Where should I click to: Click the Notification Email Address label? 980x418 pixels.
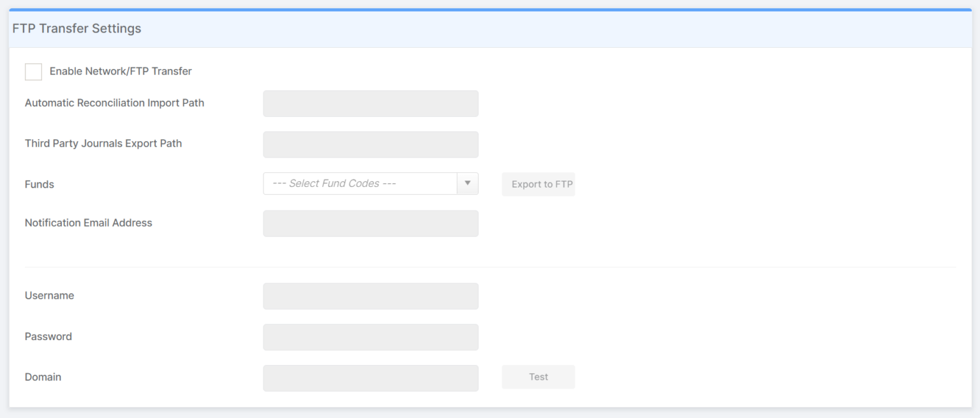click(x=88, y=223)
